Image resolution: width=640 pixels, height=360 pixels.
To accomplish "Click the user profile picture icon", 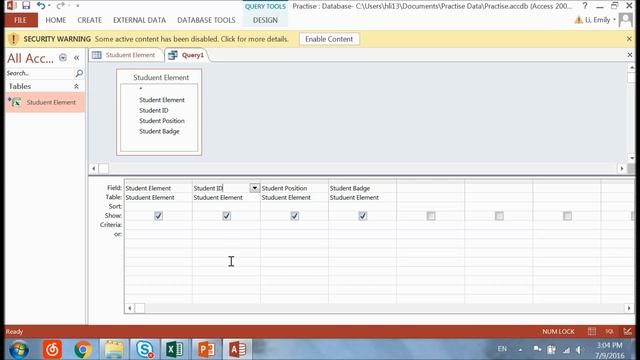I will pos(626,20).
